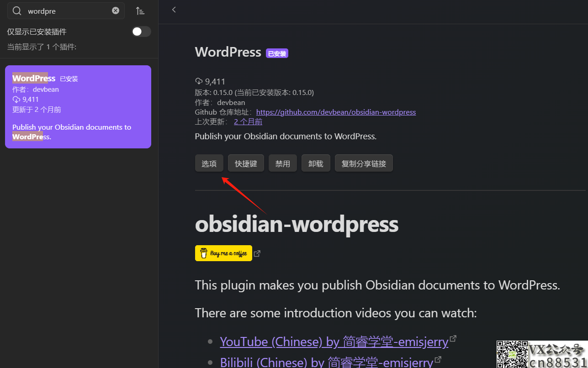Click the search magnifier icon
Screen dimensions: 588x368
[x=17, y=11]
